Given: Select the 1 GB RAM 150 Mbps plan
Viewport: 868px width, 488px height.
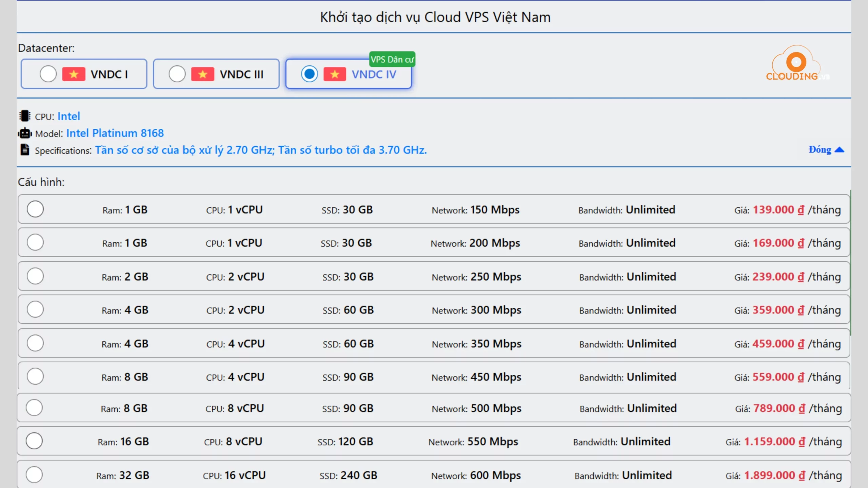Looking at the screenshot, I should [35, 209].
